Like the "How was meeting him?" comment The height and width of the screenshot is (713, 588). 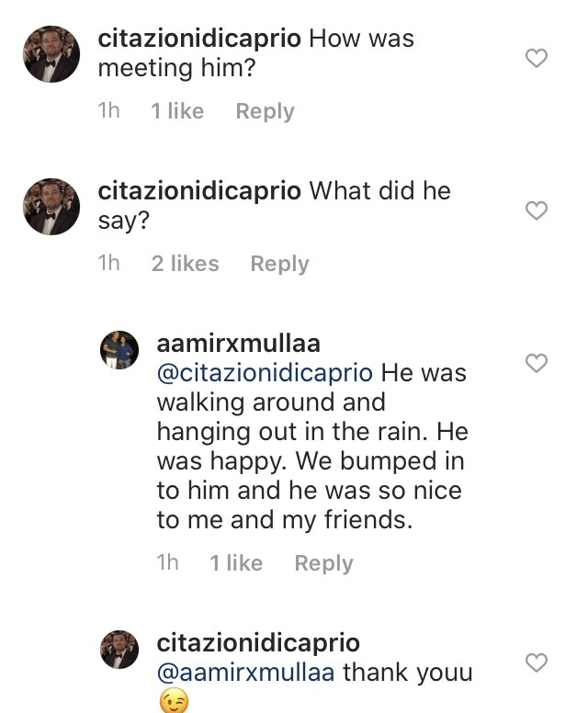tap(536, 59)
